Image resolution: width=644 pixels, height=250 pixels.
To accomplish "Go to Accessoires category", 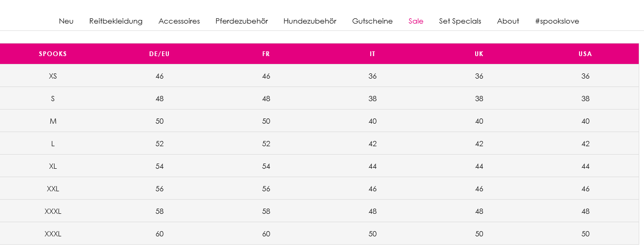I will pos(179,21).
